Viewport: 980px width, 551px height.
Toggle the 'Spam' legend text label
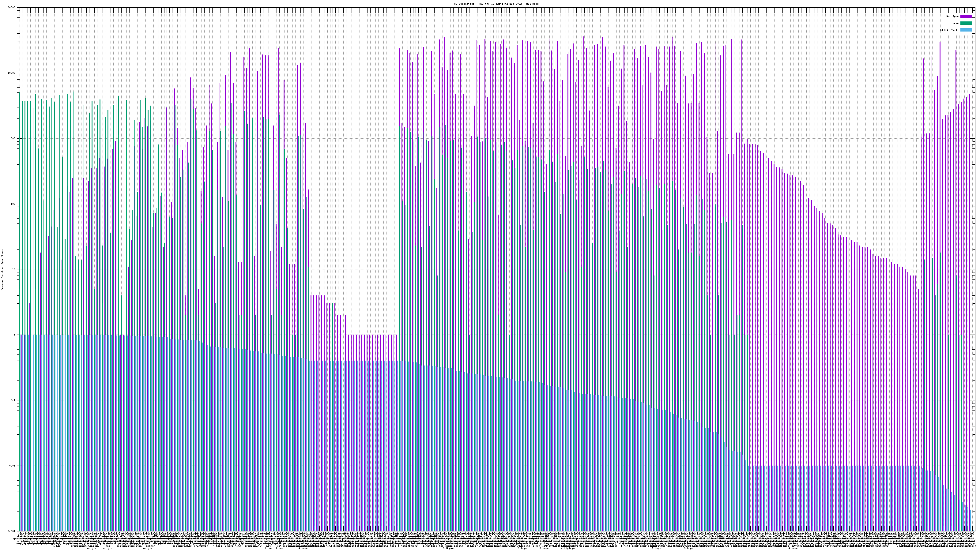pyautogui.click(x=956, y=23)
